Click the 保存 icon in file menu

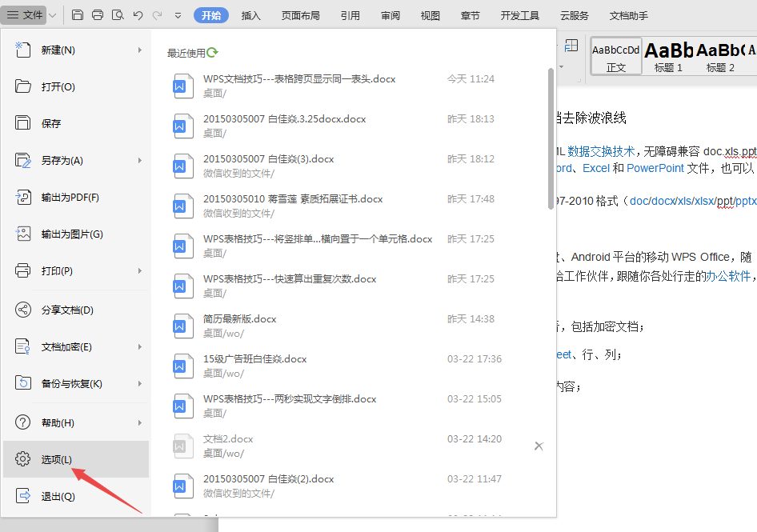click(22, 123)
